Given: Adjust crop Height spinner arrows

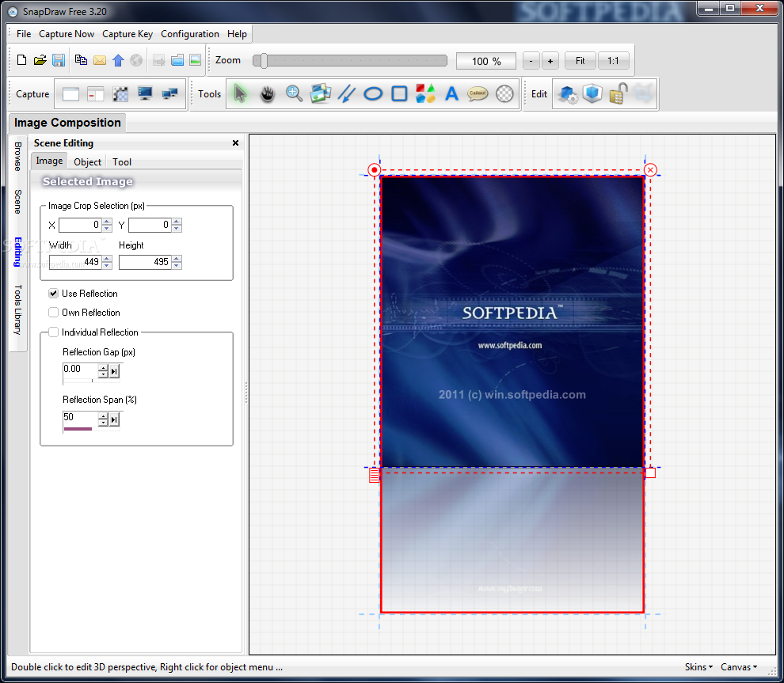Looking at the screenshot, I should (x=177, y=262).
